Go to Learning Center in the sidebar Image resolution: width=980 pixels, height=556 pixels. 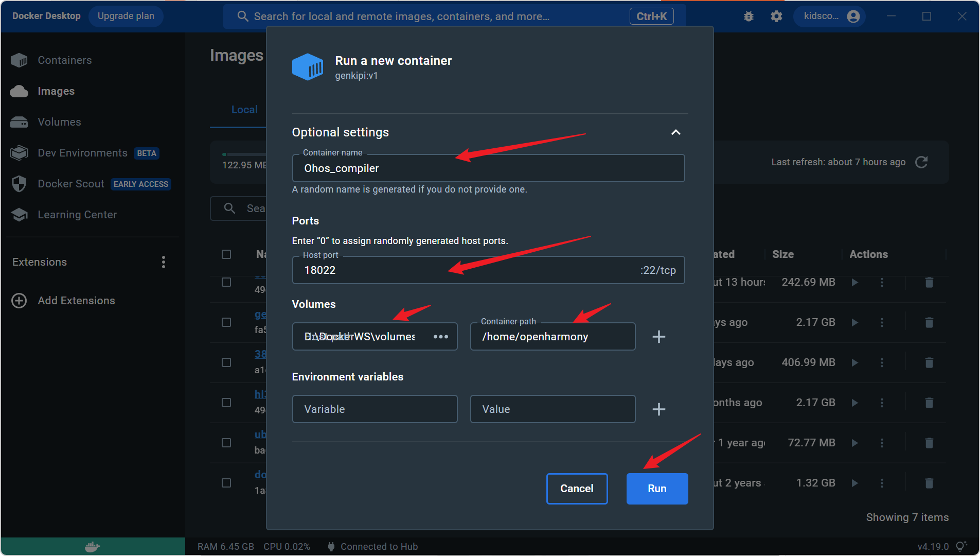pyautogui.click(x=77, y=215)
